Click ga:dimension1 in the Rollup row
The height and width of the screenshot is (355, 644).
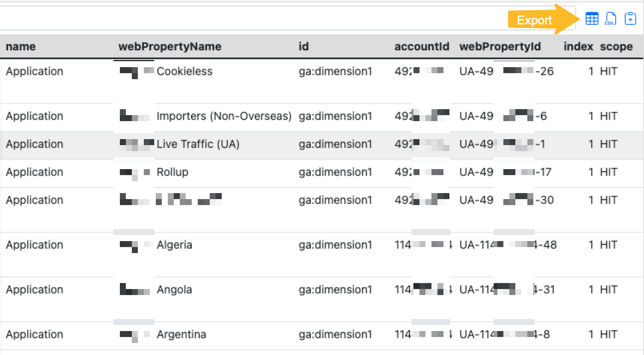[336, 172]
